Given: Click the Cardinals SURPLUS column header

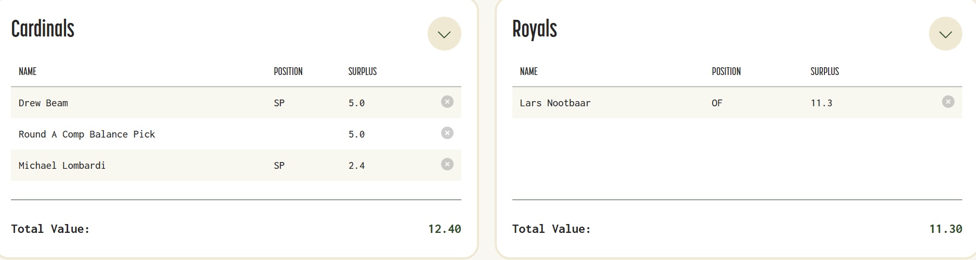Looking at the screenshot, I should [x=362, y=71].
